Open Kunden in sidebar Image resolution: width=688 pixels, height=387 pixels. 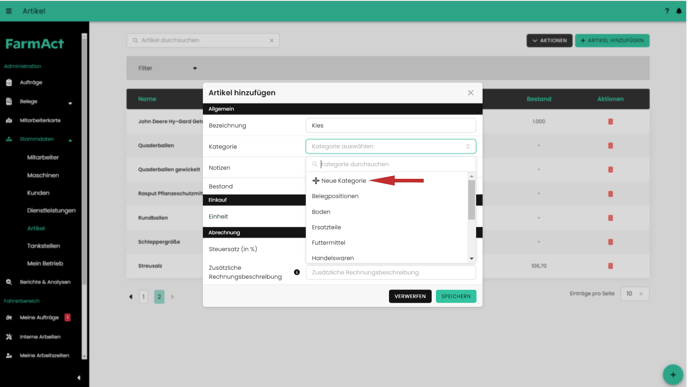pyautogui.click(x=38, y=193)
